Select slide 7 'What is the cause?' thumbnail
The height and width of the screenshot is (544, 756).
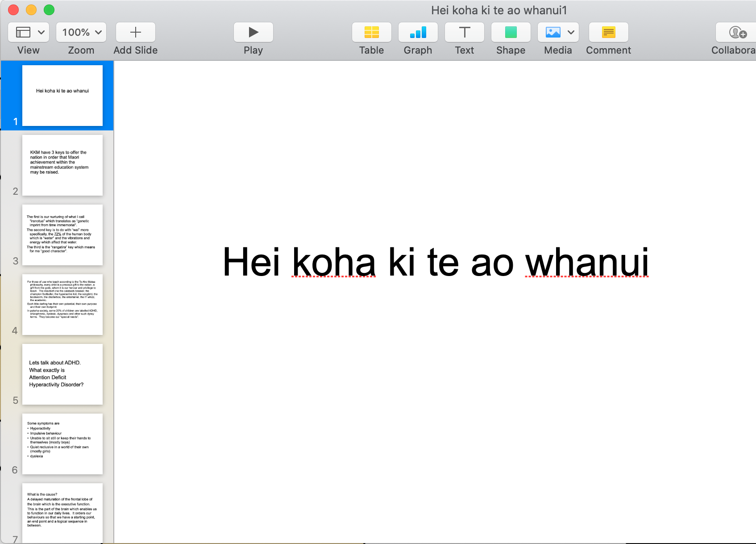pos(62,513)
